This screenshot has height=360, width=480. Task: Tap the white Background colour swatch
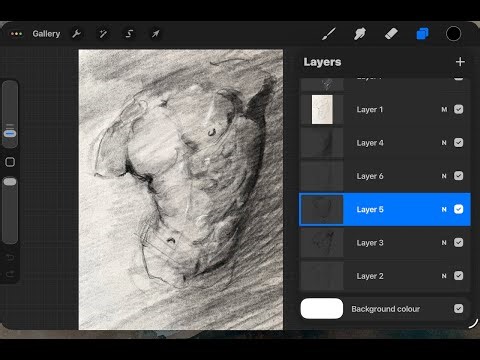pos(322,309)
